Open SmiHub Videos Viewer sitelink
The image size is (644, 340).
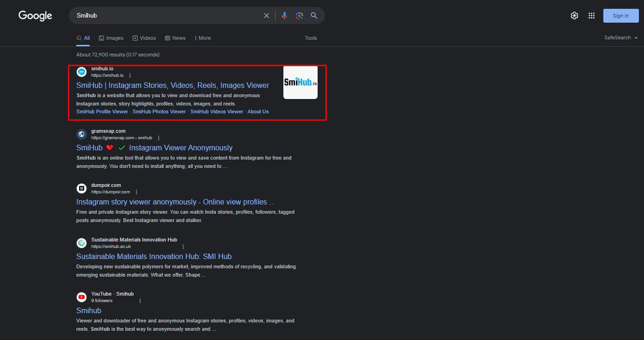point(217,111)
